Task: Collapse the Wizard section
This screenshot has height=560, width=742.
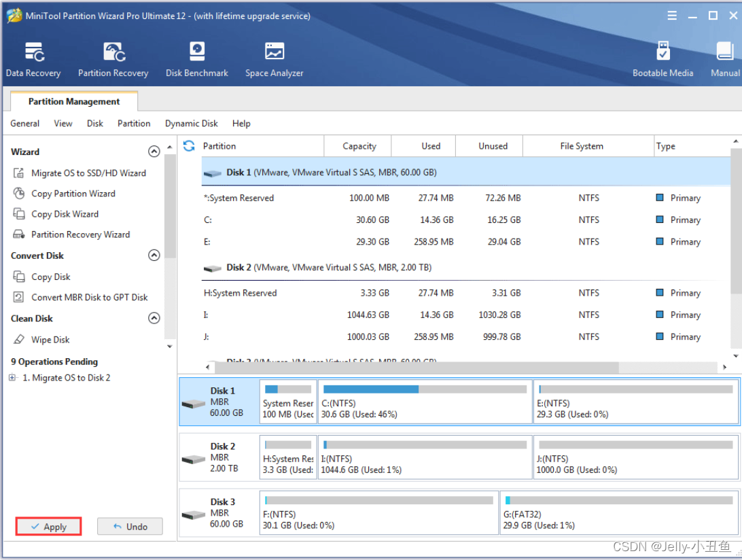Action: pos(154,151)
